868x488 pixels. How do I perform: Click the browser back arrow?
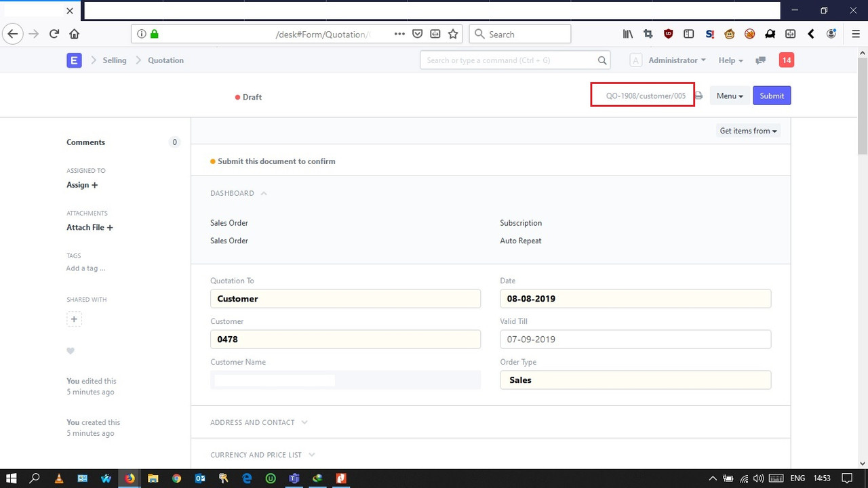(x=12, y=34)
